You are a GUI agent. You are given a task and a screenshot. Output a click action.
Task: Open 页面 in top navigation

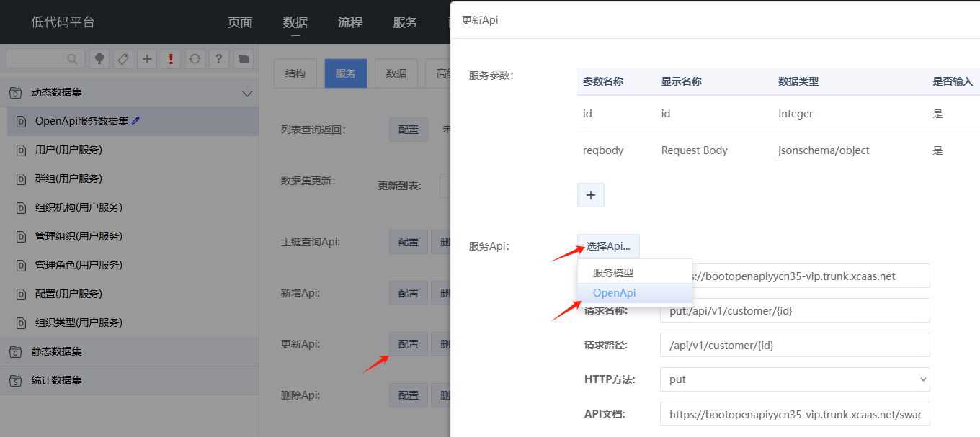[x=240, y=22]
